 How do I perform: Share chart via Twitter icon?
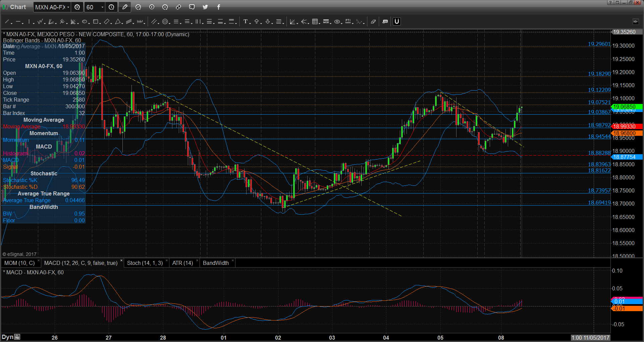tap(205, 7)
